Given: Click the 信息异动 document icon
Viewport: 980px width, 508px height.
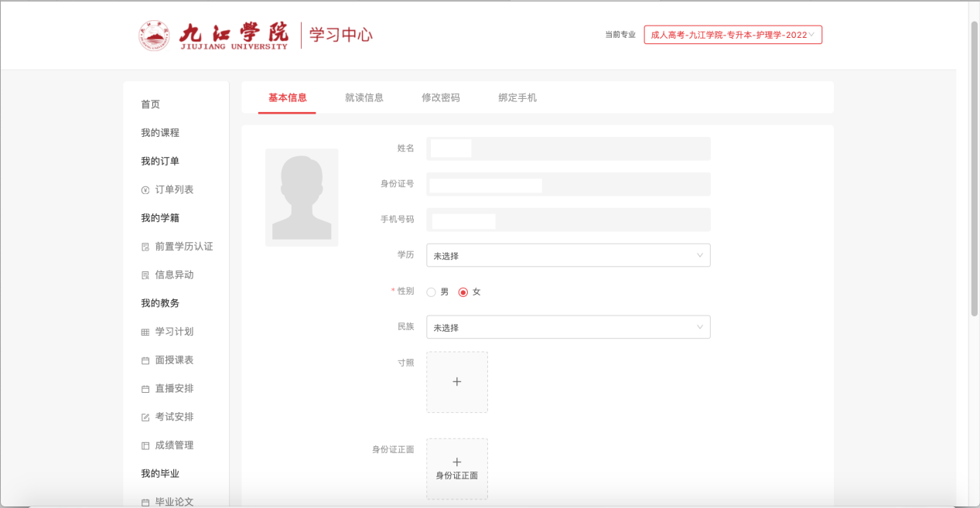Looking at the screenshot, I should (145, 275).
